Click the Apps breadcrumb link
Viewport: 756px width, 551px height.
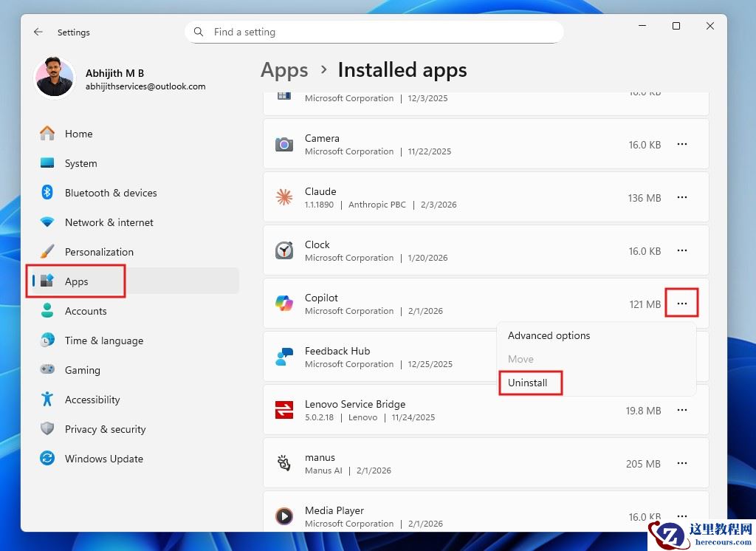[x=284, y=70]
